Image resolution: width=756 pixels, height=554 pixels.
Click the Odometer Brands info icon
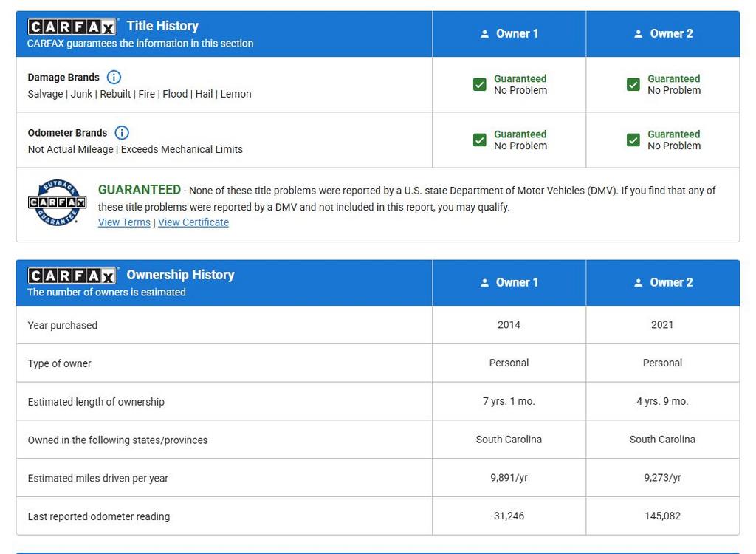tap(122, 133)
